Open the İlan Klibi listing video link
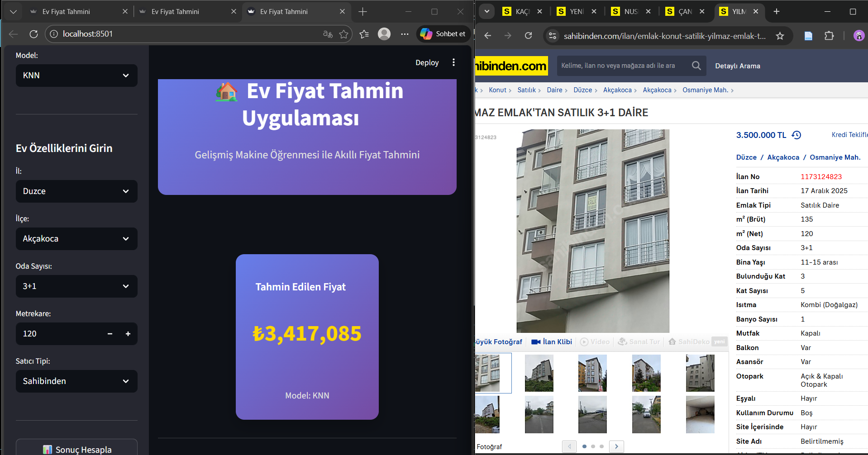 pos(552,342)
